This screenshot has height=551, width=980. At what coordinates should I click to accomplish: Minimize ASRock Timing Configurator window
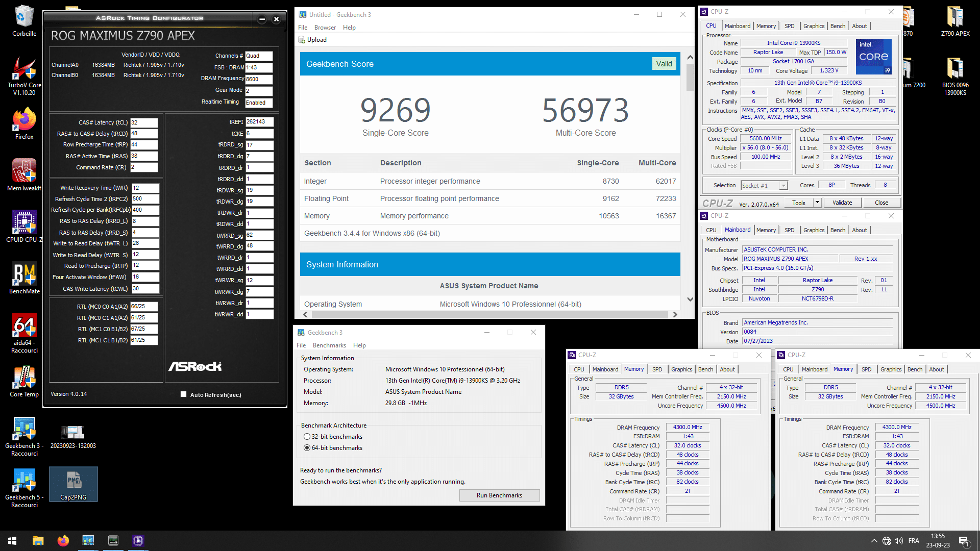262,19
